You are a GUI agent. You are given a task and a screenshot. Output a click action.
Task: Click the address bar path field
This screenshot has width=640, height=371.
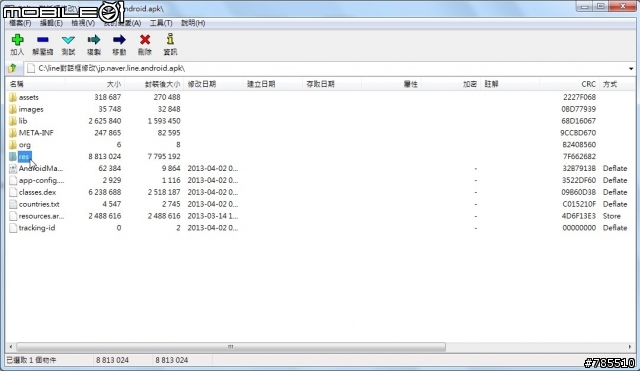click(x=327, y=68)
